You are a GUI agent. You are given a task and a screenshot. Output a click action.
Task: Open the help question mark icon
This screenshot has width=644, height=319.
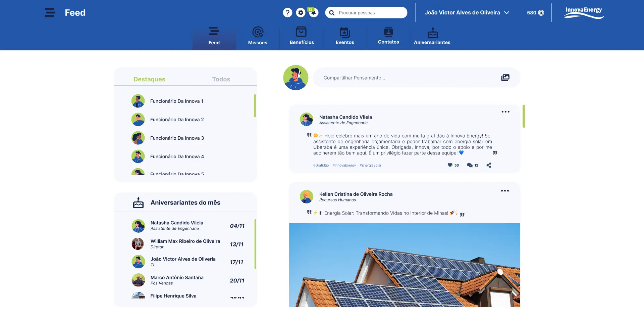(x=287, y=13)
